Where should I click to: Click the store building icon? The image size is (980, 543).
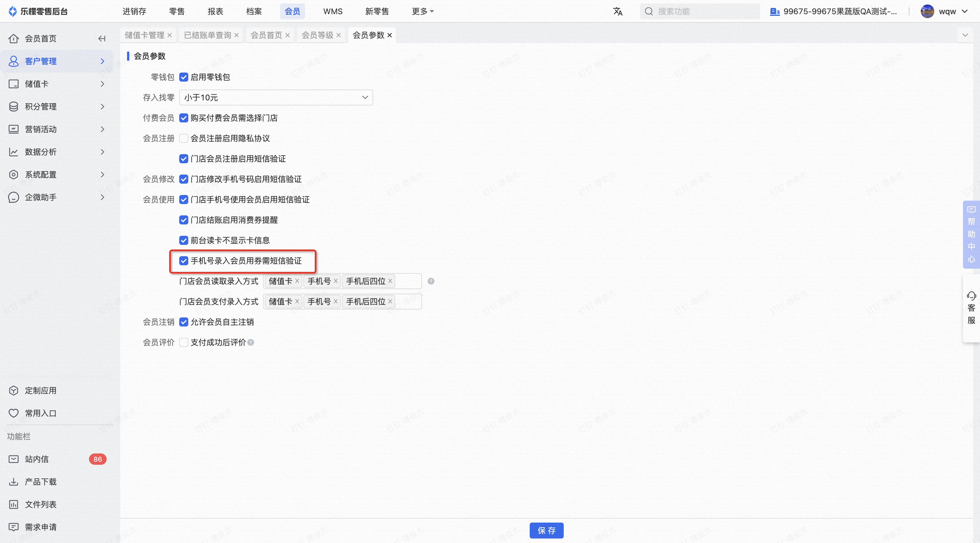pyautogui.click(x=775, y=11)
